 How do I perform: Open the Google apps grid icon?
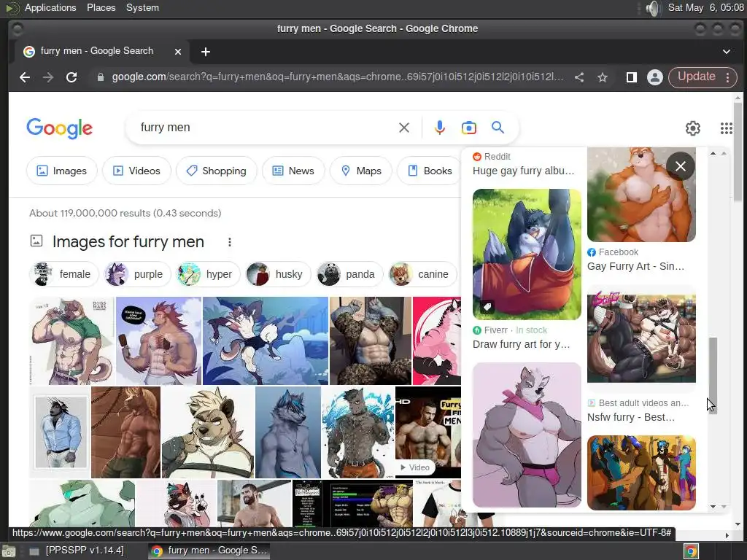[727, 128]
